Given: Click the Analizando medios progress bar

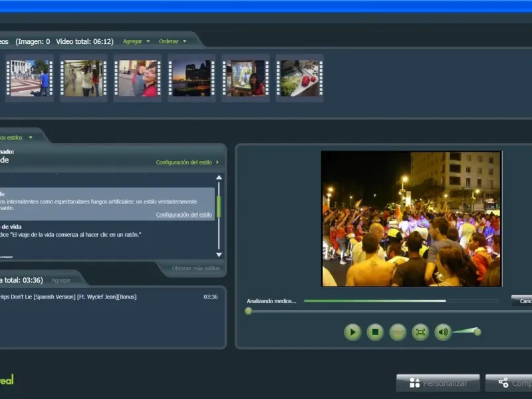Looking at the screenshot, I should pos(402,301).
